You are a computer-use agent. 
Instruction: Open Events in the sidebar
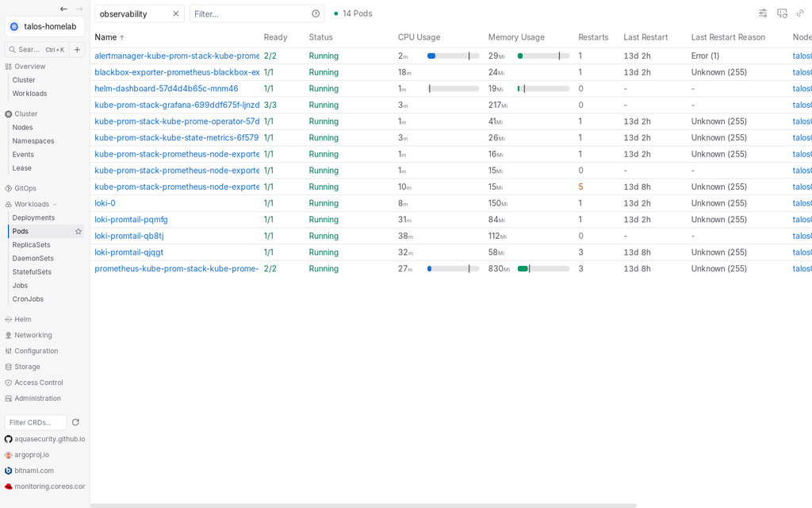pos(23,155)
